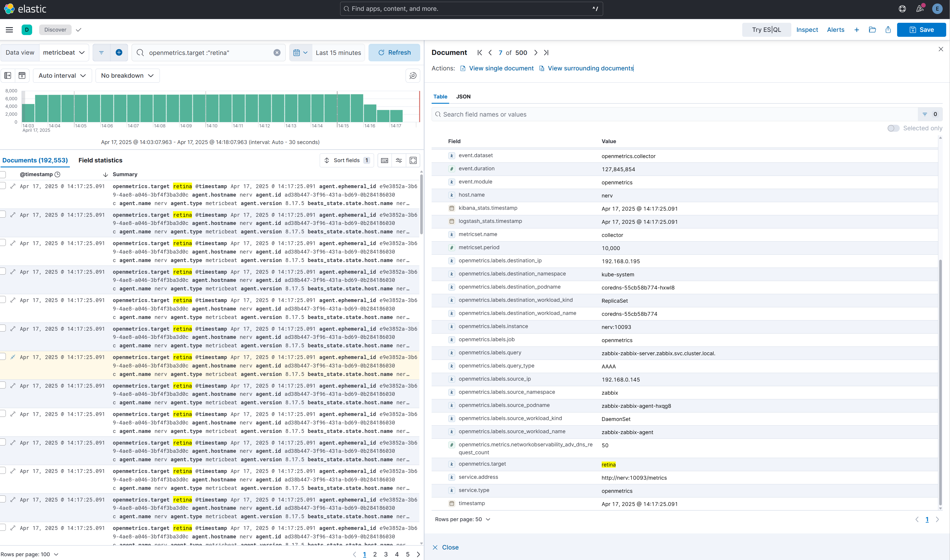Open the Field statistics tab
Viewport: 950px width, 560px height.
click(x=101, y=160)
